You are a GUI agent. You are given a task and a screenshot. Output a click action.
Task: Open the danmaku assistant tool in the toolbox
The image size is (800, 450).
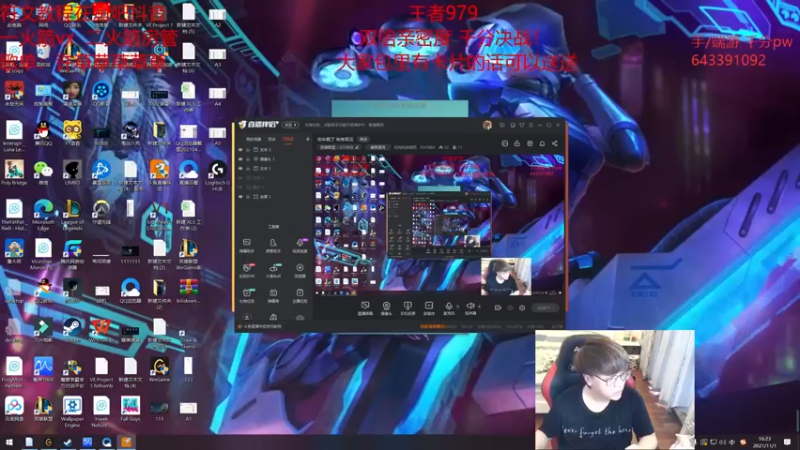click(247, 245)
